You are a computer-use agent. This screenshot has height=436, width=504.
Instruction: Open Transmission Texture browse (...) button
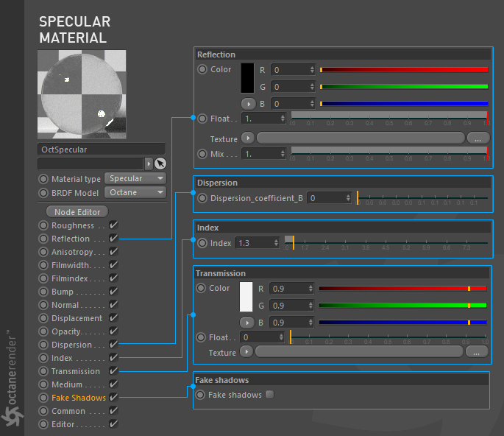point(477,352)
